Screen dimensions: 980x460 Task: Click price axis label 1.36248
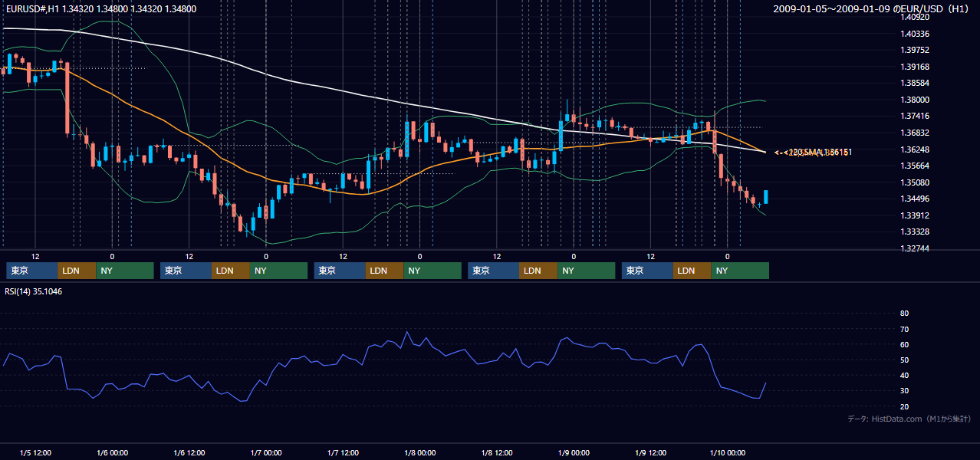915,149
